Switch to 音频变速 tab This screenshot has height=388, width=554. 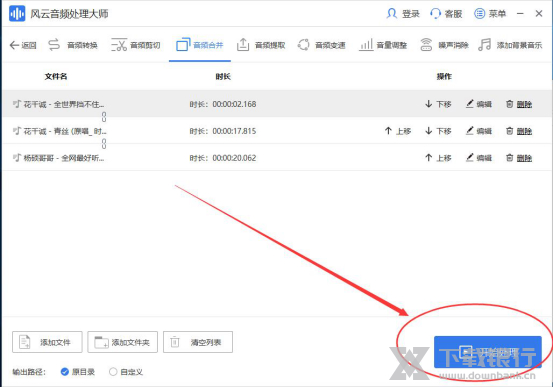coord(322,45)
